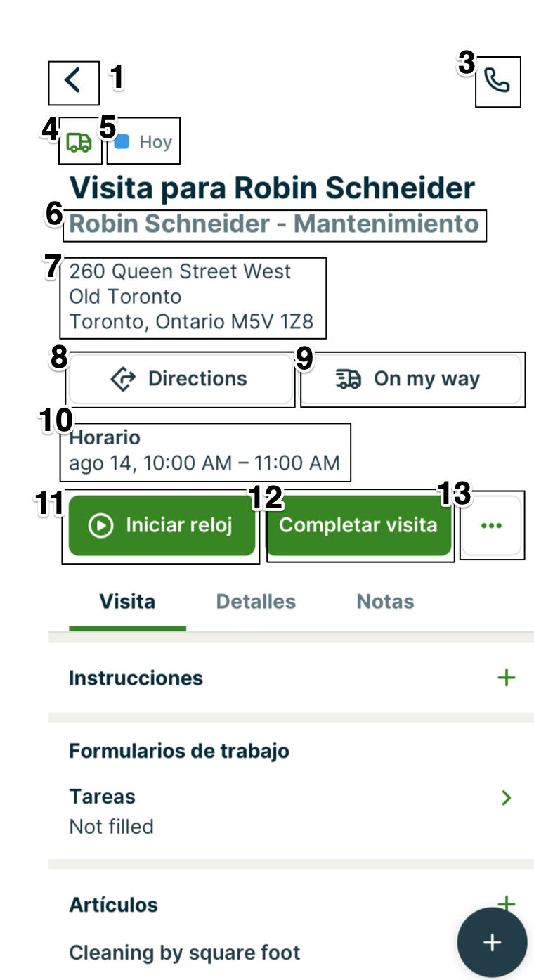Tap the back arrow icon
This screenshot has width=534, height=980.
point(73,81)
